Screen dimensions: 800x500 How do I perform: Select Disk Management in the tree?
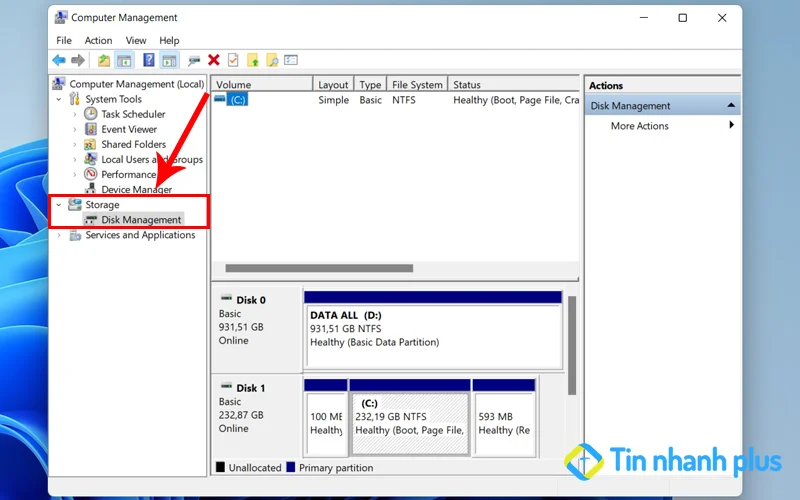pyautogui.click(x=141, y=220)
